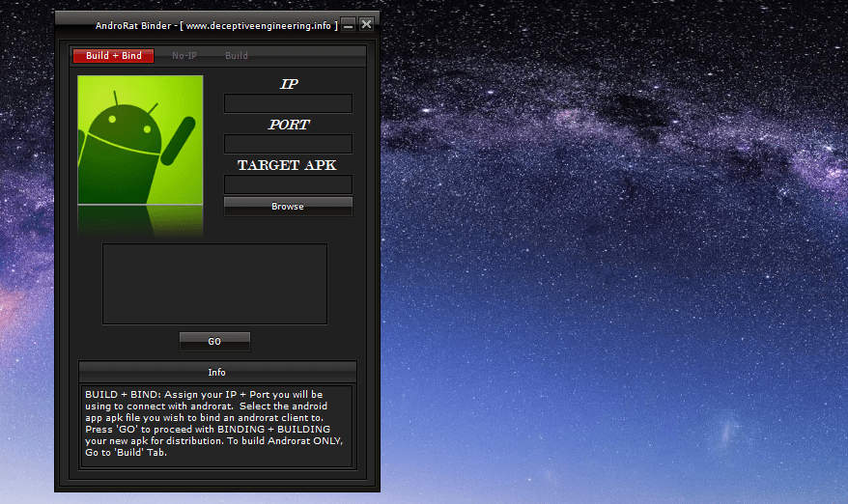This screenshot has height=504, width=848.
Task: Browse for a target APK file
Action: click(x=288, y=206)
